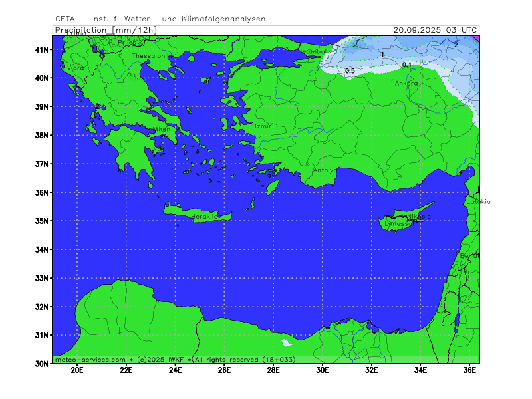Click the CETA institute header text
The image size is (532, 399).
[x=166, y=19]
